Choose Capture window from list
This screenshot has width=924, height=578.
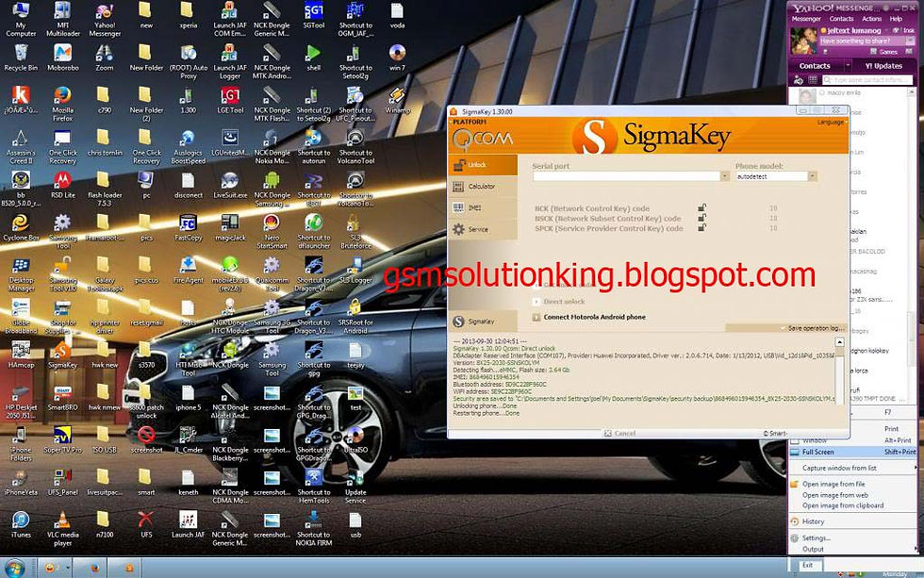pos(852,468)
